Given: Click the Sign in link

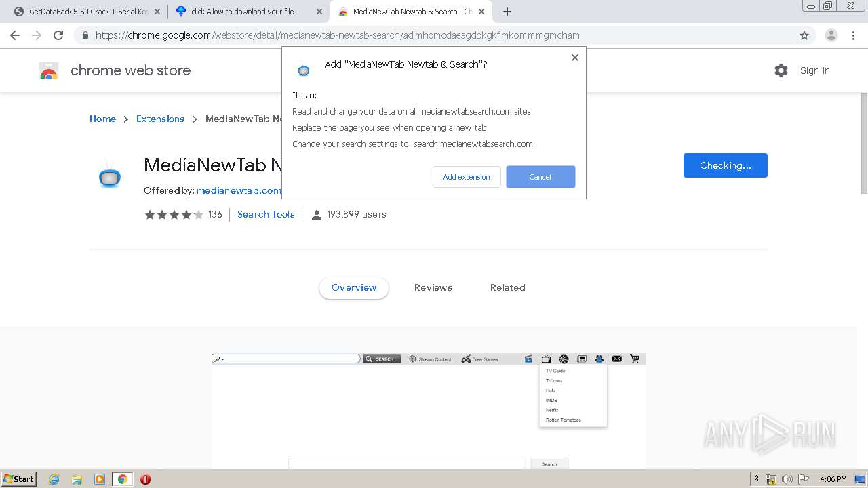Looking at the screenshot, I should pos(814,70).
